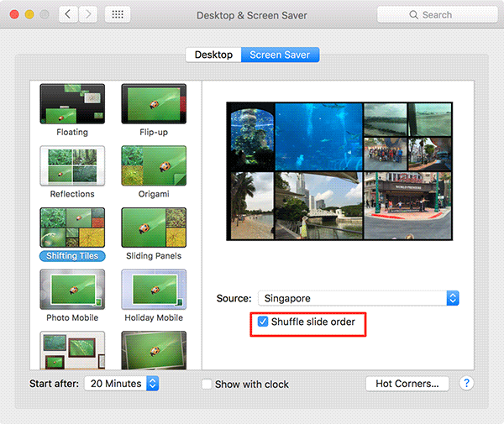Click the Sliding Panels label
504x424 pixels.
click(x=154, y=256)
